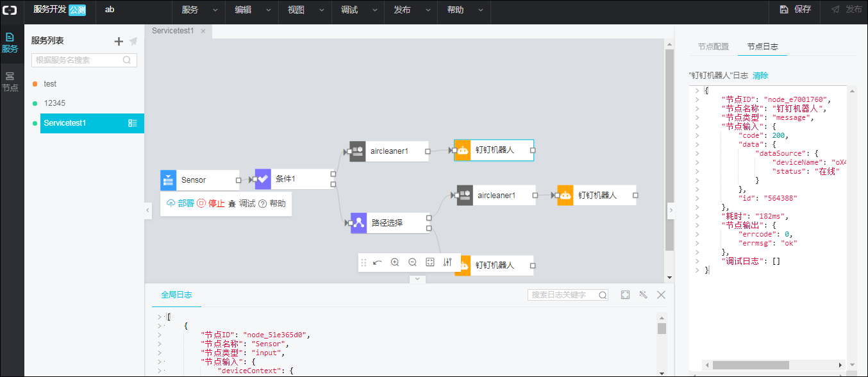The width and height of the screenshot is (868, 377).
Task: Click the zoom in magnifier icon
Action: coord(395,262)
